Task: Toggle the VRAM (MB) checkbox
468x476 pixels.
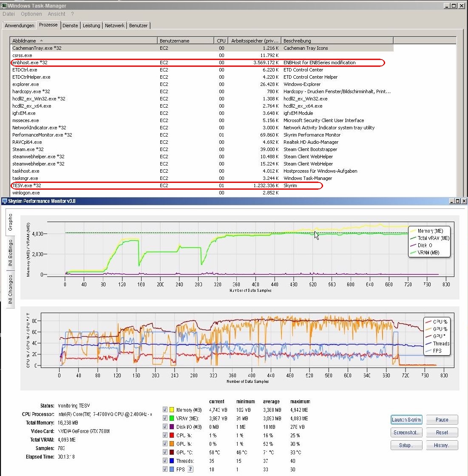Action: (165, 418)
